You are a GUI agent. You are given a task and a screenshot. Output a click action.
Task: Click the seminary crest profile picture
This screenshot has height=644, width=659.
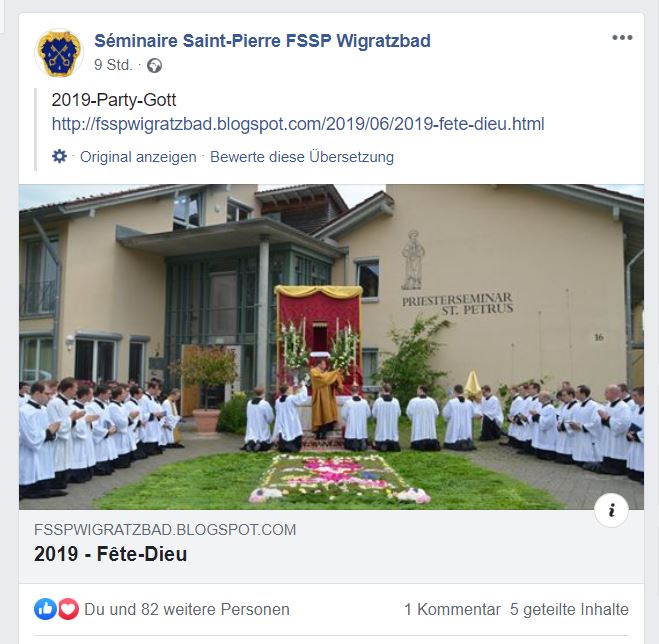tap(59, 53)
